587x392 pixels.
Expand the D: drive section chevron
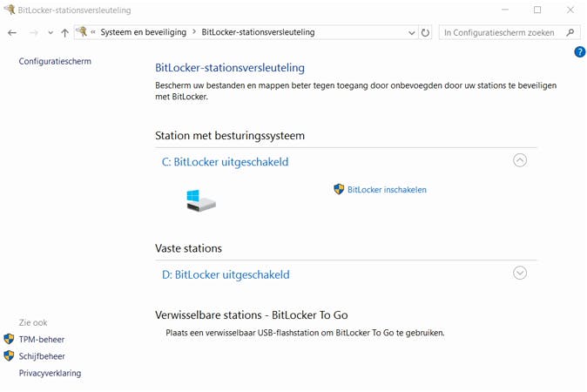[520, 273]
